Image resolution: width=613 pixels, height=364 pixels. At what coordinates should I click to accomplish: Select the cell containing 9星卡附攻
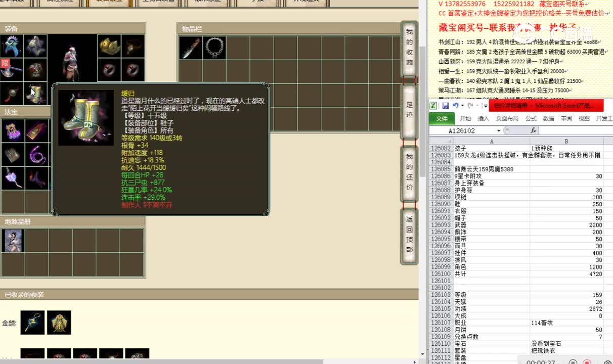(x=492, y=176)
